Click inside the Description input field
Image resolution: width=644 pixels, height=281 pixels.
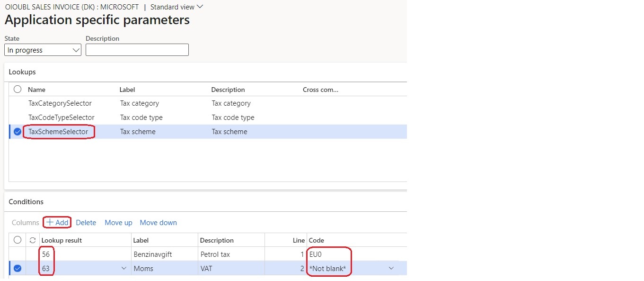click(137, 49)
